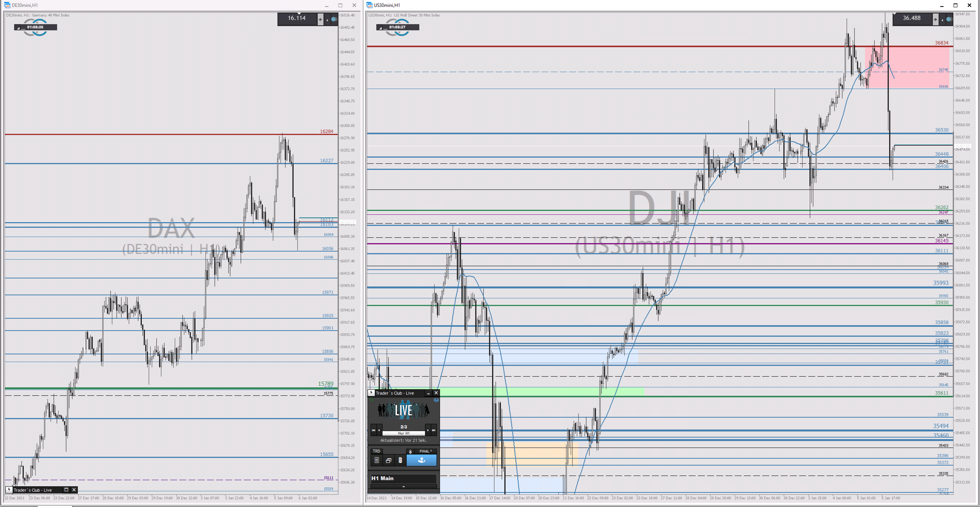The image size is (980, 507).
Task: Click the pin icon of US30 Trader's Club panel
Action: (371, 393)
